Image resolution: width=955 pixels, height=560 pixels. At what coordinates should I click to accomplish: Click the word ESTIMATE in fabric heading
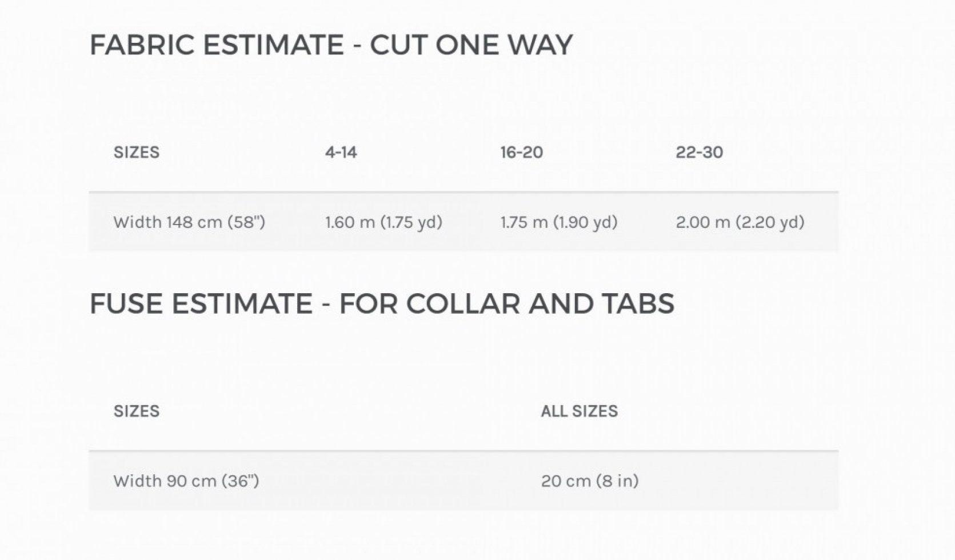point(273,45)
